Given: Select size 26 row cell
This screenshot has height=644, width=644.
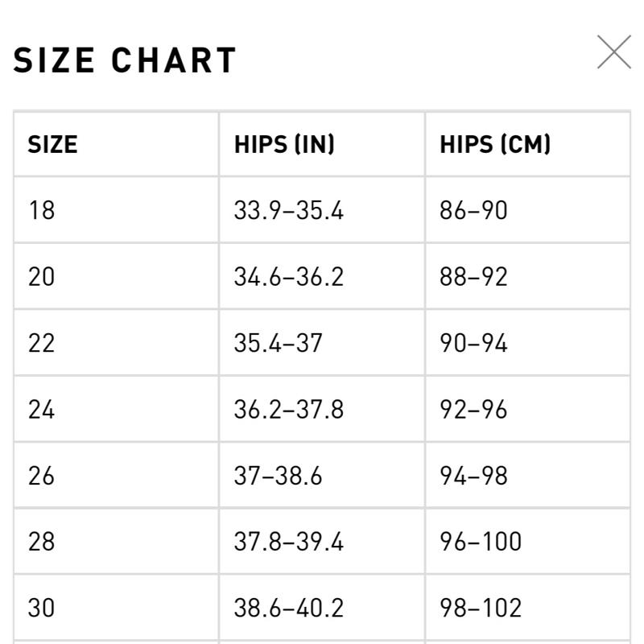Looking at the screenshot, I should [116, 475].
